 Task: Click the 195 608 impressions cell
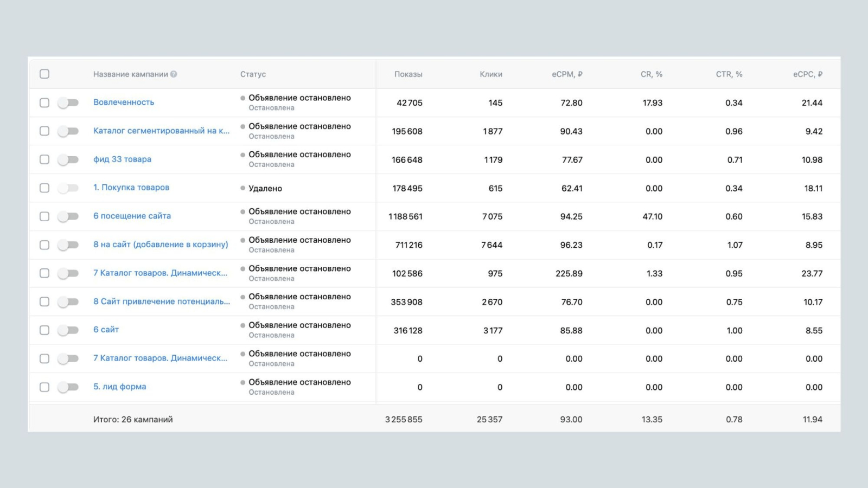tap(407, 131)
